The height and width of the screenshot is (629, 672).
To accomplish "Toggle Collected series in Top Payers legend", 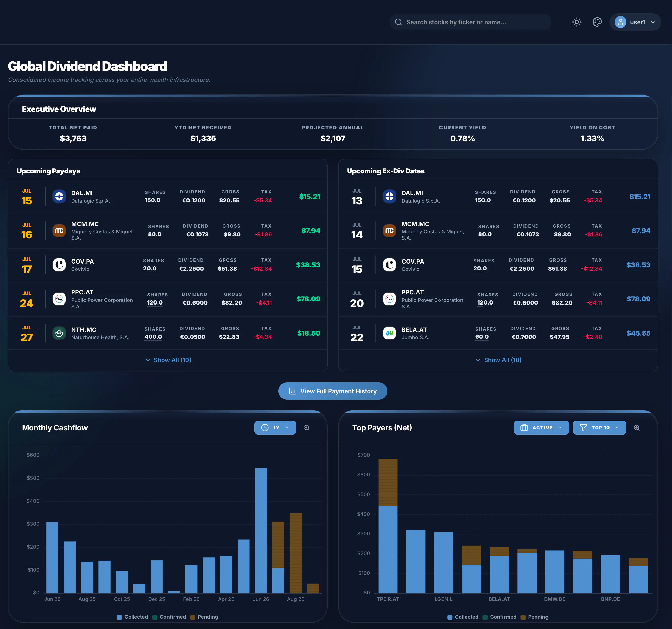I will (x=463, y=617).
